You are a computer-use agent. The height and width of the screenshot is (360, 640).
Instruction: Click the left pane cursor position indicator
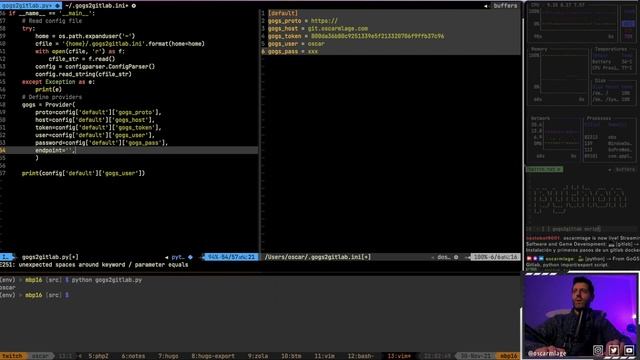231,257
